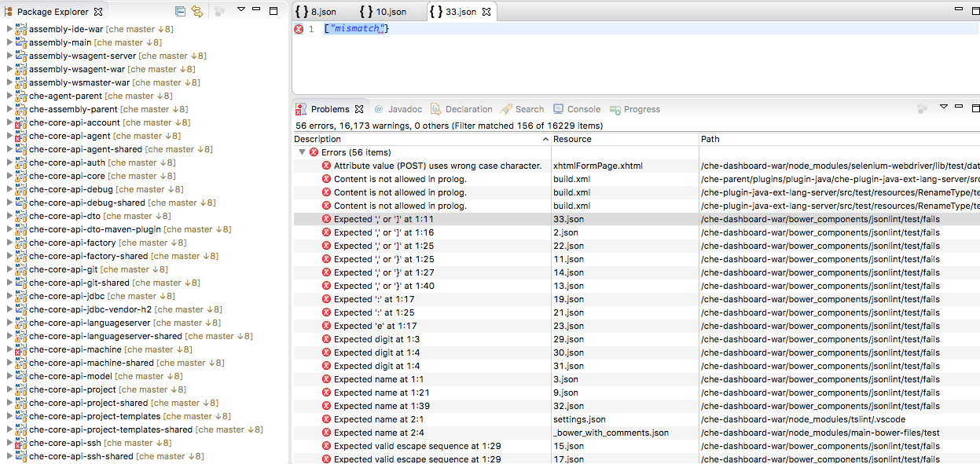
Task: Close the Package Explorer view
Action: [98, 12]
